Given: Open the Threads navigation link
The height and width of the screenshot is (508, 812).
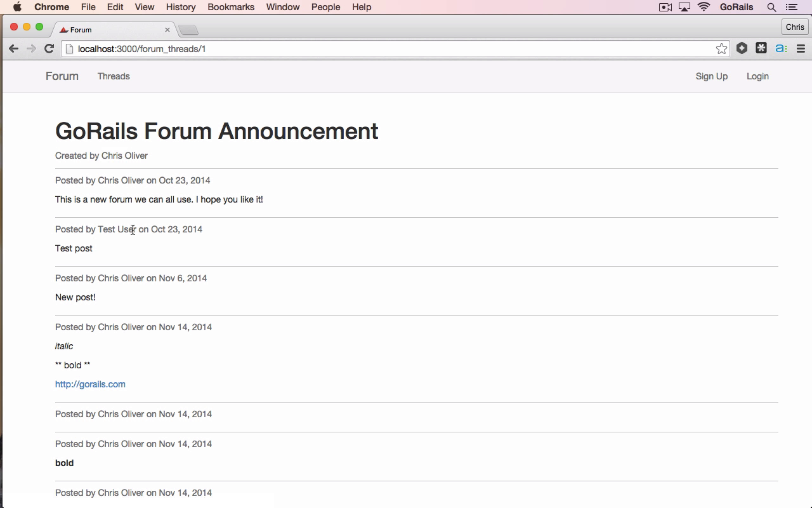Looking at the screenshot, I should point(114,76).
